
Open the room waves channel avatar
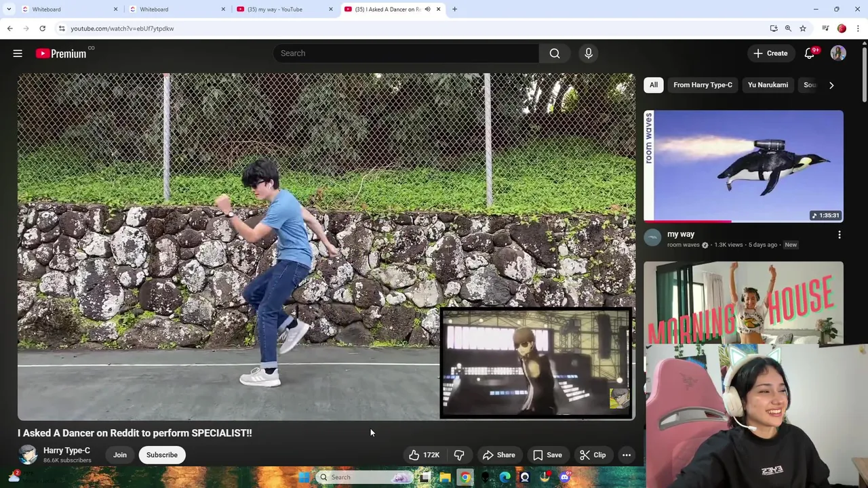point(652,238)
